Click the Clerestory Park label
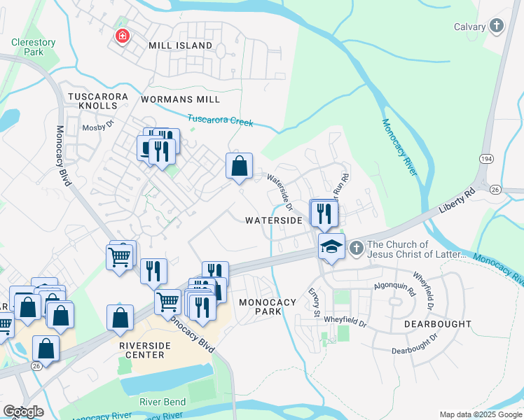The image size is (524, 420). [34, 47]
